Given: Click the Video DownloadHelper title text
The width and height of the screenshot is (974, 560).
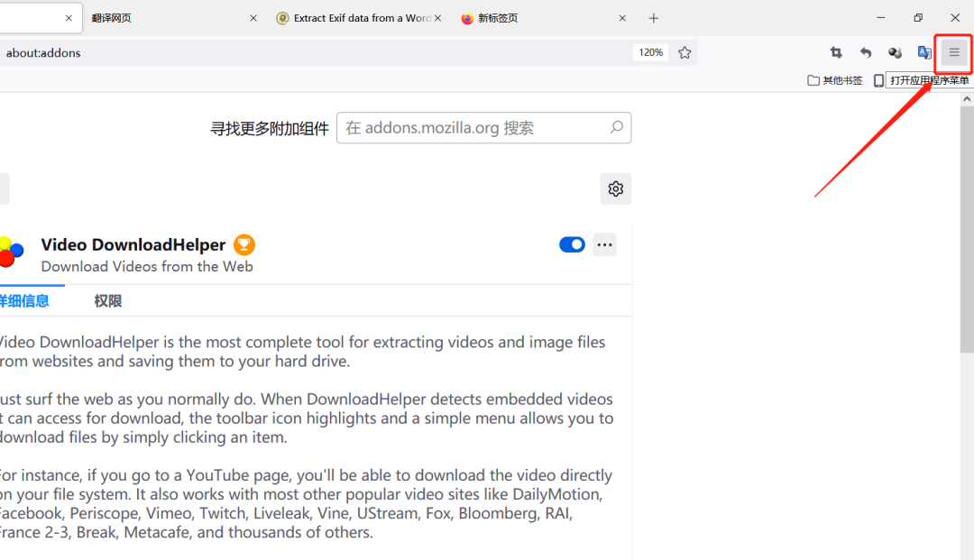Looking at the screenshot, I should (133, 244).
